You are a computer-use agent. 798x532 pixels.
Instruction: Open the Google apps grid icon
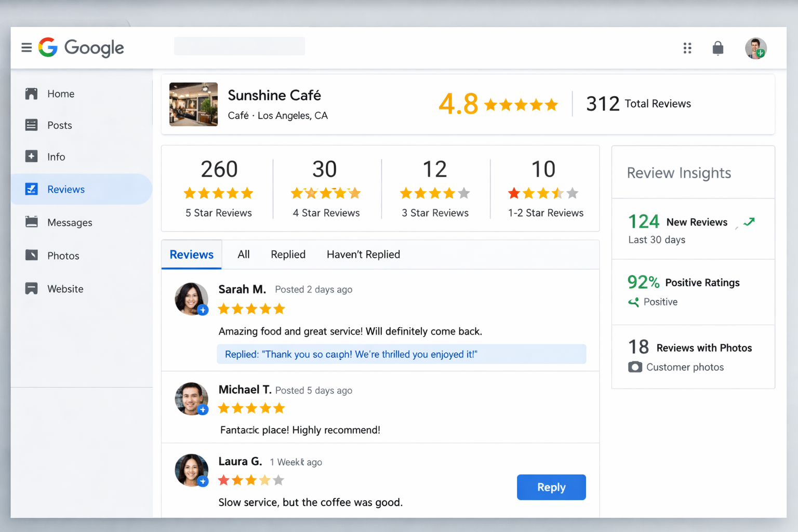pos(687,48)
